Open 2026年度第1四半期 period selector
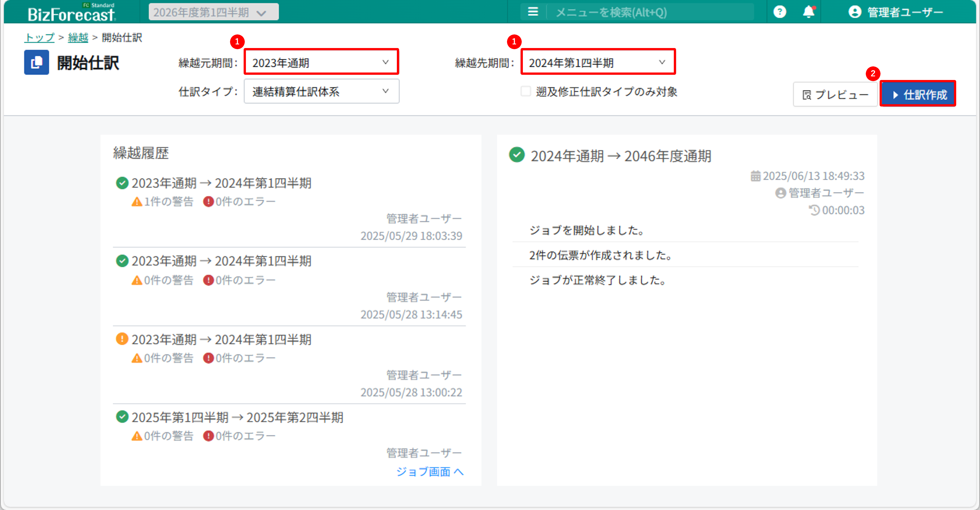980x510 pixels. [213, 12]
